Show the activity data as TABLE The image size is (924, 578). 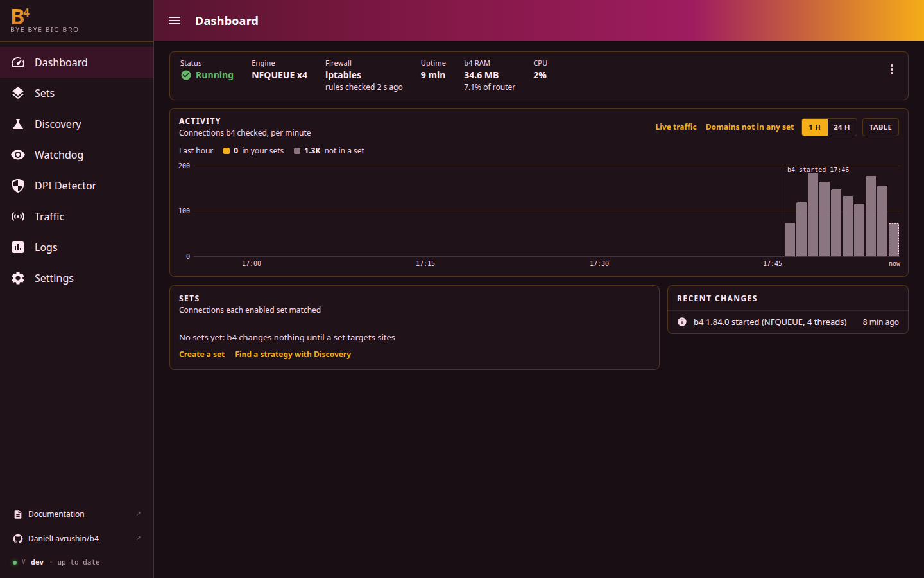pos(880,127)
